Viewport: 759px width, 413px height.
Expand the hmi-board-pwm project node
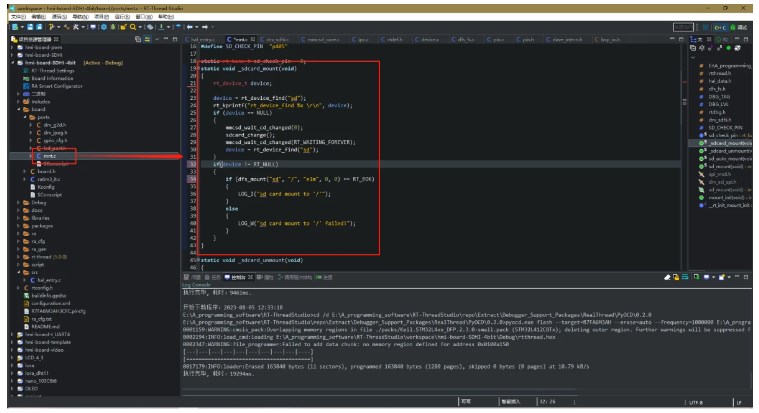pyautogui.click(x=13, y=47)
